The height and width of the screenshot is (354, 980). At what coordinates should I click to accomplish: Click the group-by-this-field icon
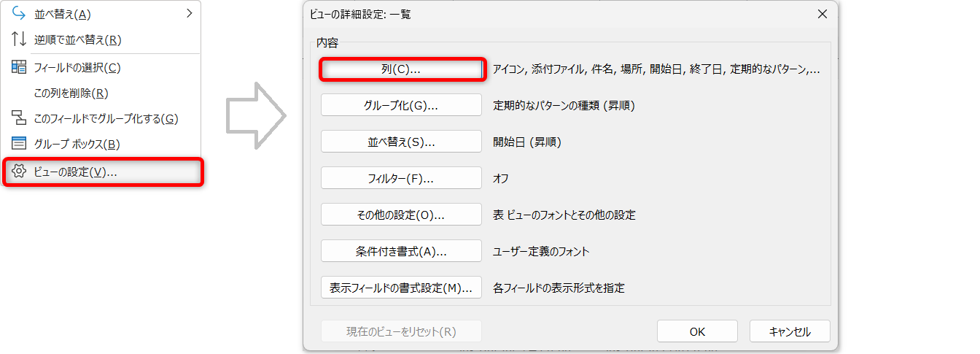coord(19,118)
